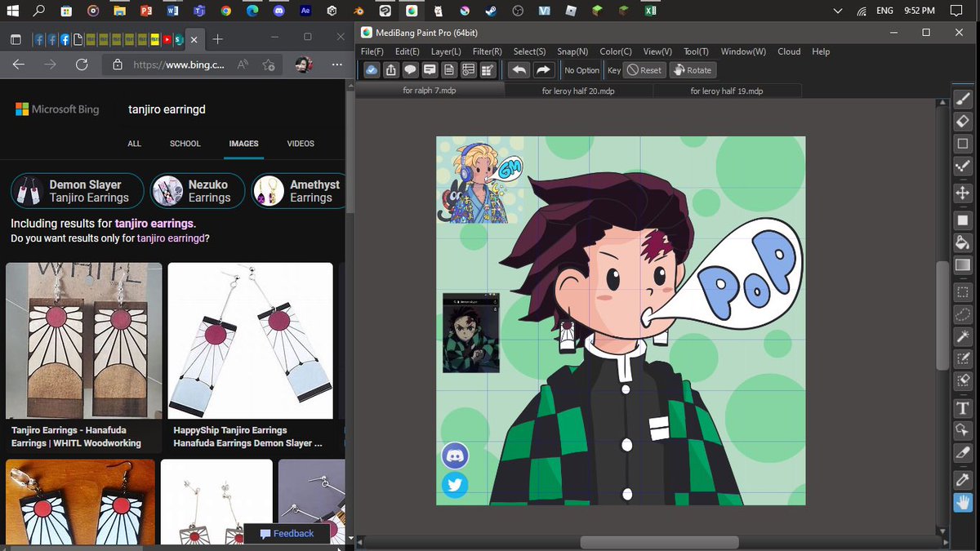The image size is (980, 551).
Task: Open the ALL tab in Bing
Action: 135,144
